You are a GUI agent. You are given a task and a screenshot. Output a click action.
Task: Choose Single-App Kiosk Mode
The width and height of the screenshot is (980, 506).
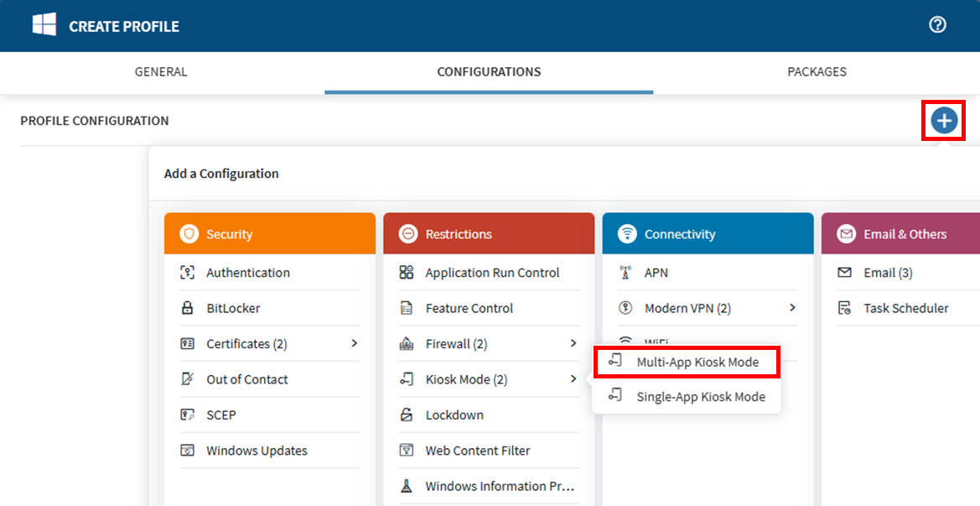700,397
